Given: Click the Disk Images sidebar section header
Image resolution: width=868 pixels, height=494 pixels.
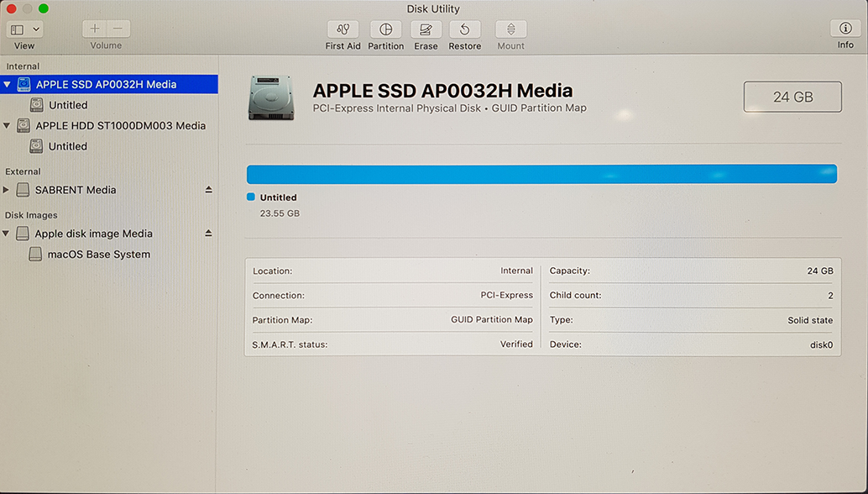Looking at the screenshot, I should pyautogui.click(x=31, y=215).
